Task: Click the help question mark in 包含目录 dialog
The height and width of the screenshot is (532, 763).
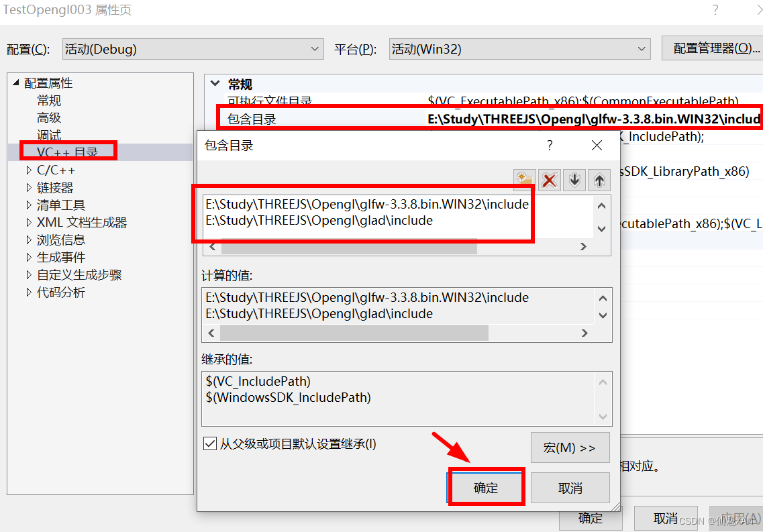Action: 549,145
